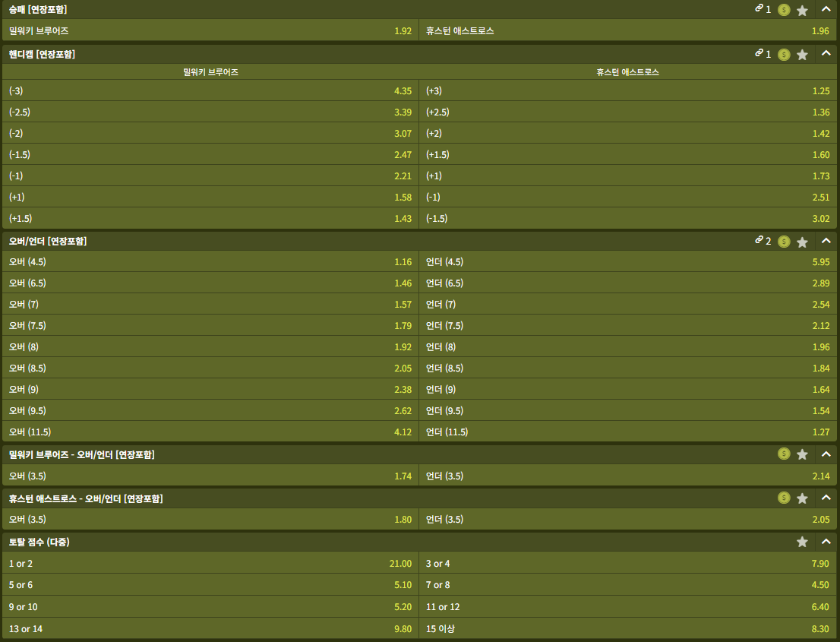Choose 오버 (8.5) at 2.05
The image size is (840, 642).
(210, 368)
